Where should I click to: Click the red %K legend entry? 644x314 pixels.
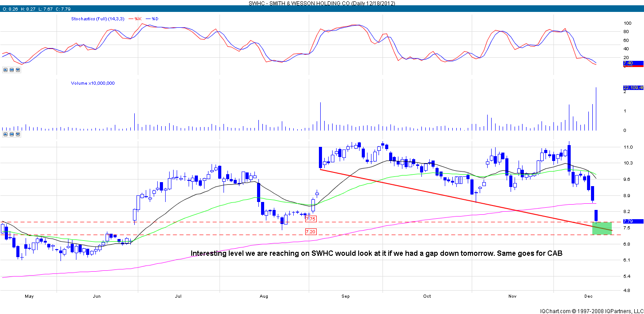pos(137,19)
